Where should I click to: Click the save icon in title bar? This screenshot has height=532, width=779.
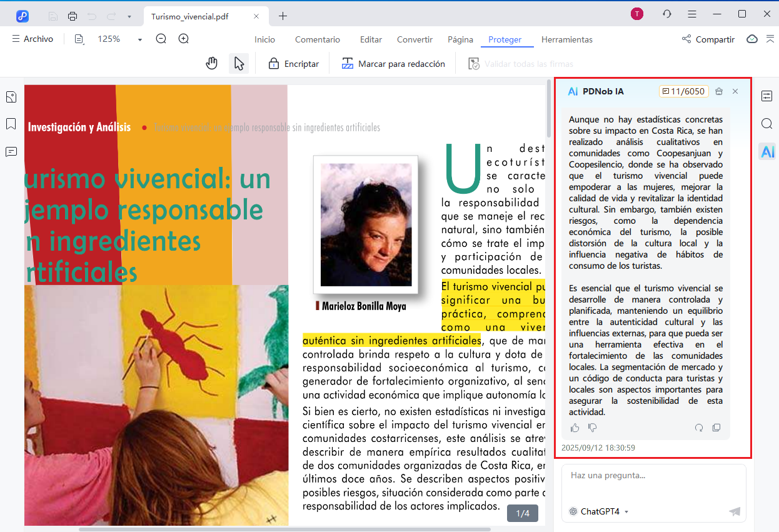point(53,16)
